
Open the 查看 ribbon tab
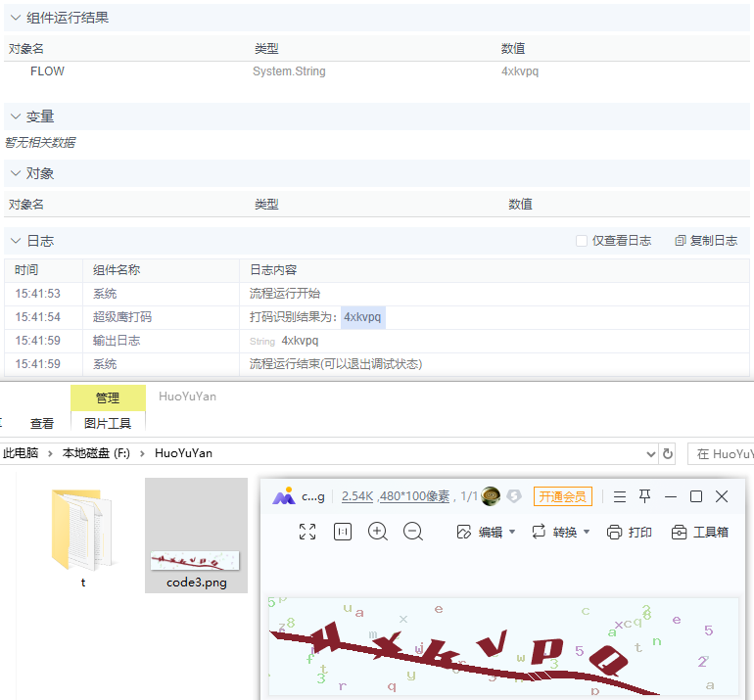[x=42, y=424]
